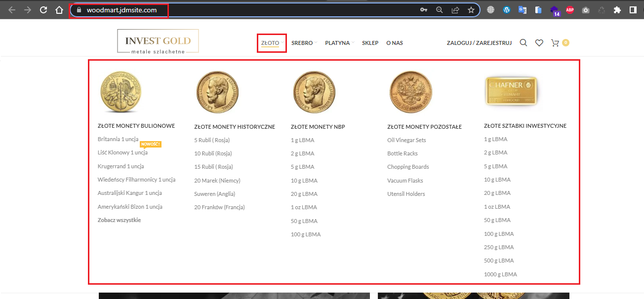The image size is (644, 299).
Task: Click the eagle coin above Złote Monety Pozostałe
Action: click(410, 92)
